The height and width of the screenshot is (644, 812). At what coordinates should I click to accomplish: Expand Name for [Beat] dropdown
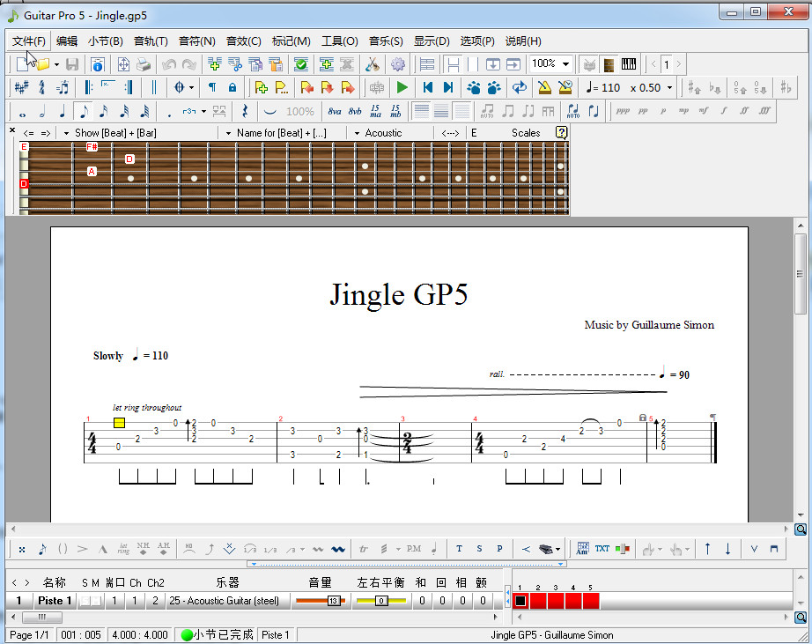(x=228, y=133)
